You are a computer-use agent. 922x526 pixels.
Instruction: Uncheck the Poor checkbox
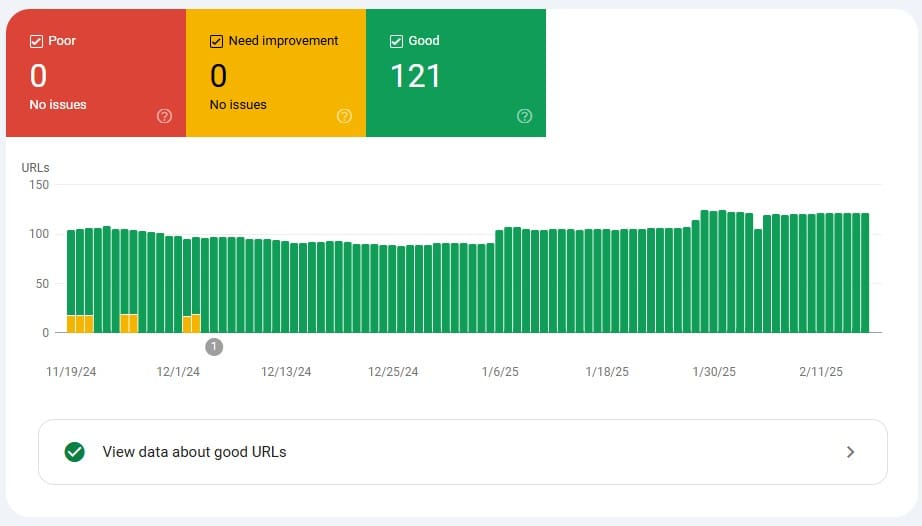(x=36, y=41)
